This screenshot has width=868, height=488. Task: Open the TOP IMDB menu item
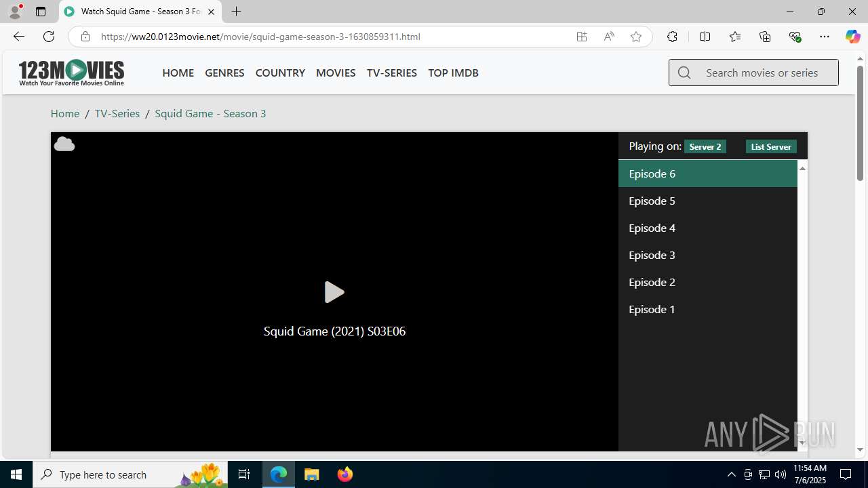tap(453, 73)
